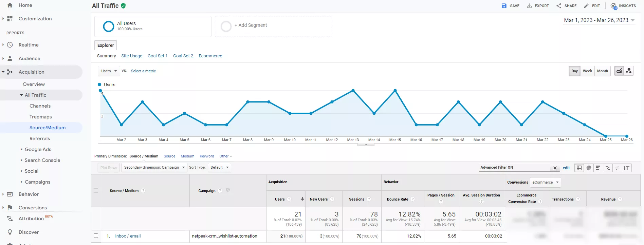Collapse the chart using the handle
The image size is (644, 245).
366,145
